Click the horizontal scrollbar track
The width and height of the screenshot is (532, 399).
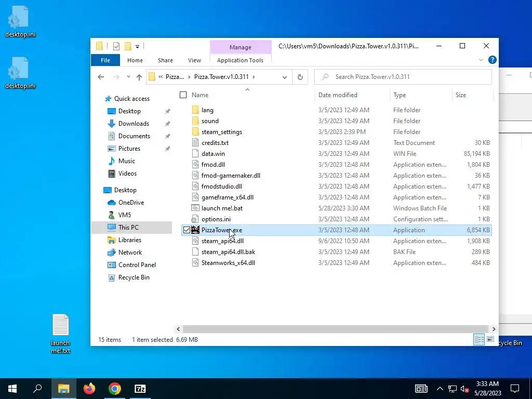click(336, 329)
